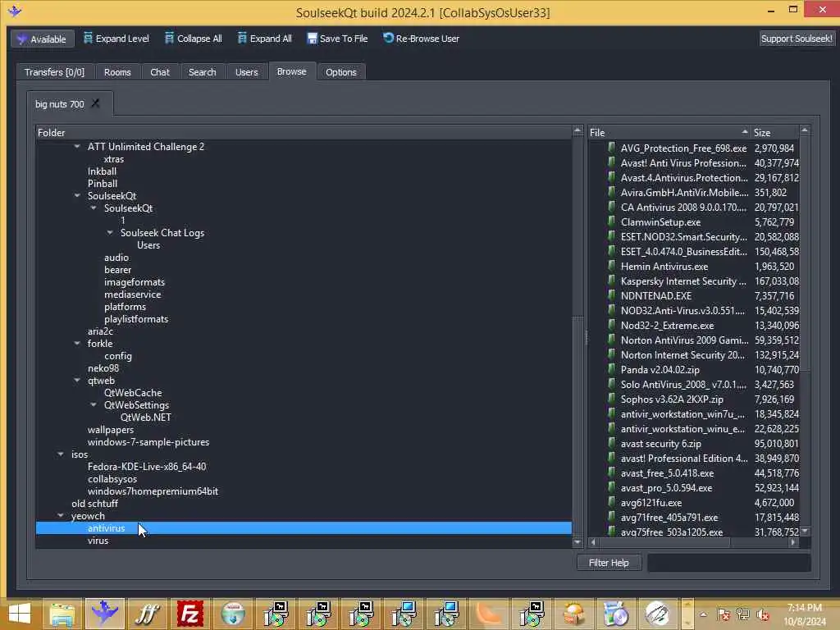Click Expand All in the toolbar
Screen dimensions: 840x630
point(265,39)
